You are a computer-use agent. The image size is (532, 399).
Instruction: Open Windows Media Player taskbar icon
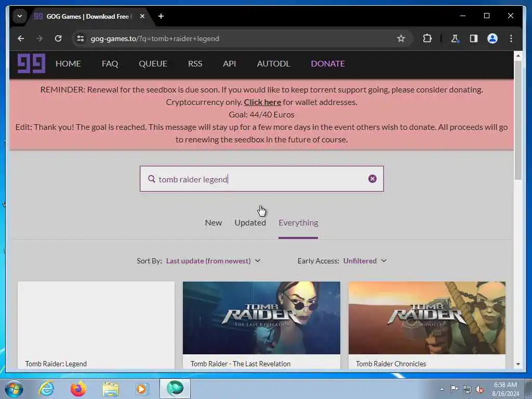142,389
